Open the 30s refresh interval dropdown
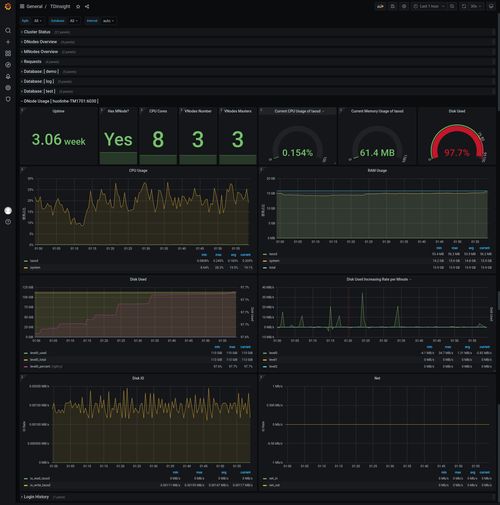Viewport: 500px width, 505px height. tap(476, 6)
